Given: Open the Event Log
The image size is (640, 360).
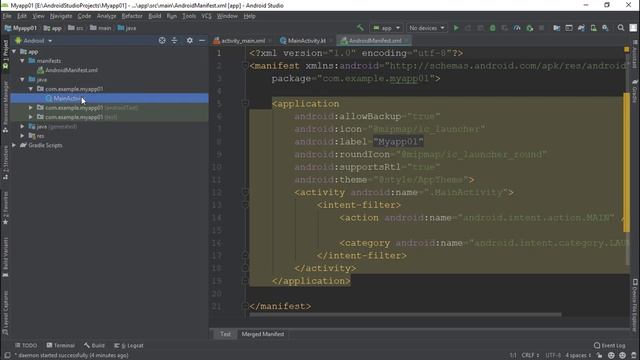Looking at the screenshot, I should (609, 345).
